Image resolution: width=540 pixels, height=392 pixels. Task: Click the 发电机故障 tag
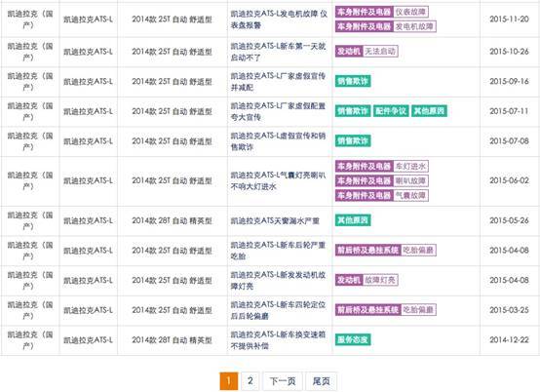414,26
